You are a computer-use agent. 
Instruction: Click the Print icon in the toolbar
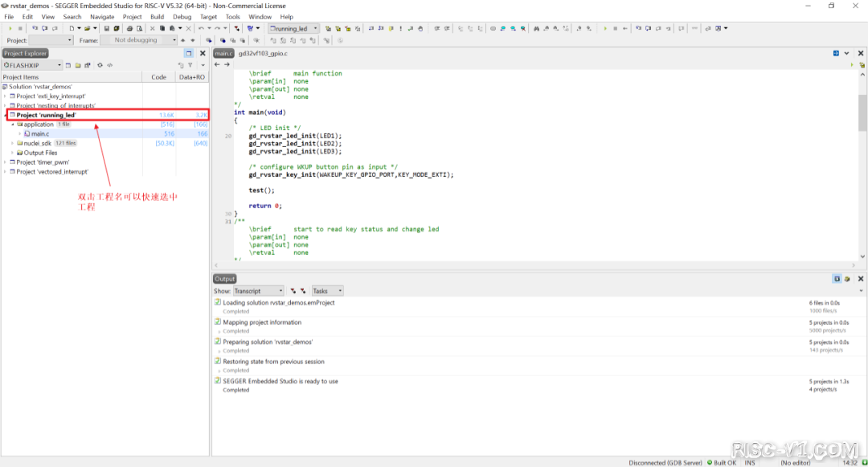point(129,28)
